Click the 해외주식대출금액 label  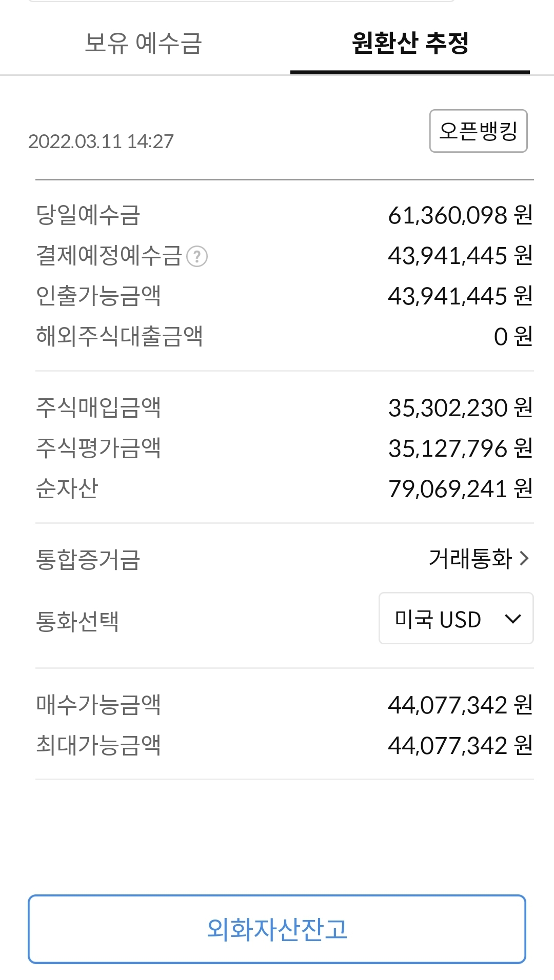pyautogui.click(x=120, y=337)
